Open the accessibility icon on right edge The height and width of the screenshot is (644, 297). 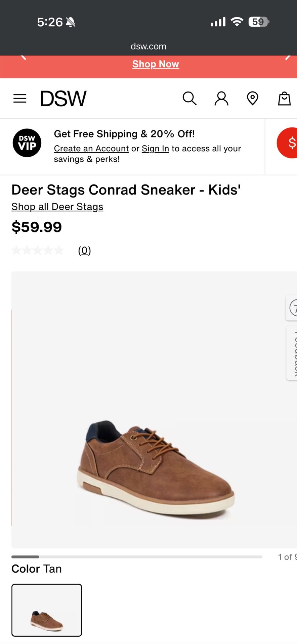click(293, 307)
